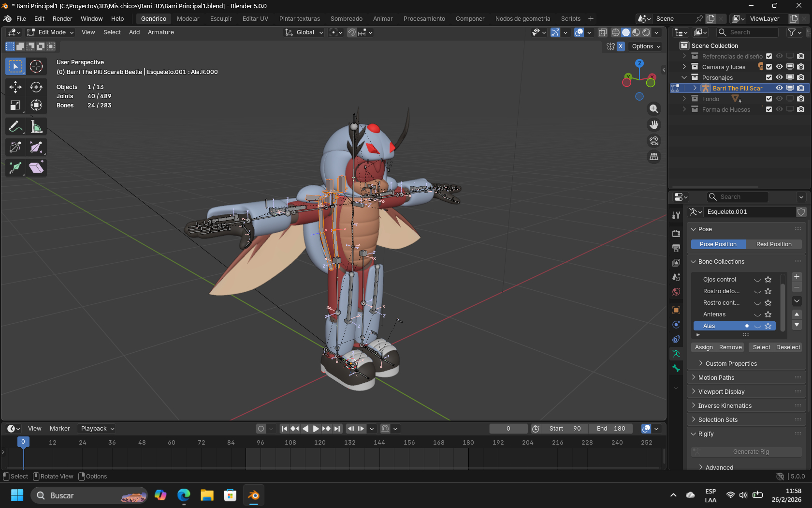Select the Move tool in the toolbar
The width and height of the screenshot is (812, 508).
pos(15,87)
